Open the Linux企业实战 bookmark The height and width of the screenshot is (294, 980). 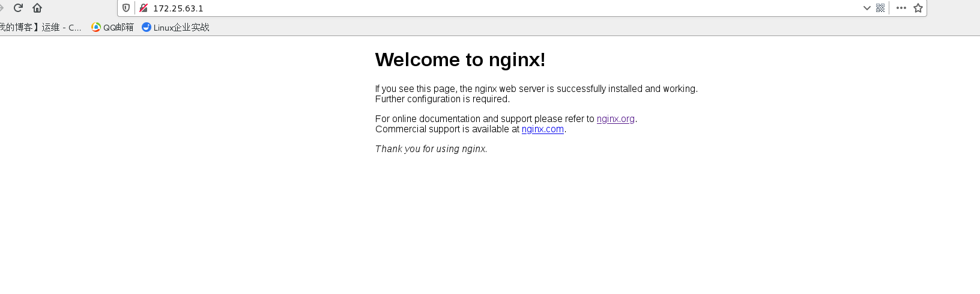point(175,27)
